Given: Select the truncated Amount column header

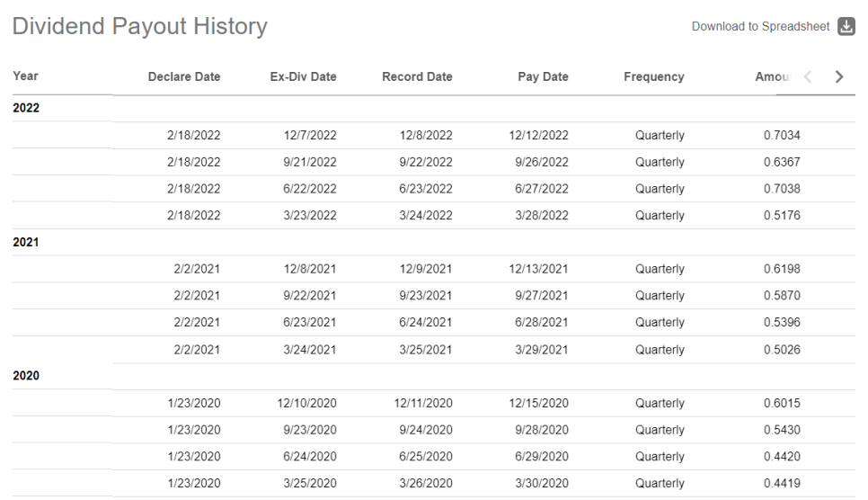Looking at the screenshot, I should point(774,76).
